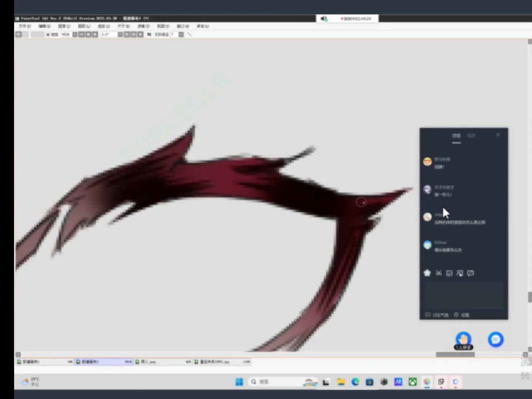
Task: Click the Windows taskbar search box
Action: coord(283,382)
